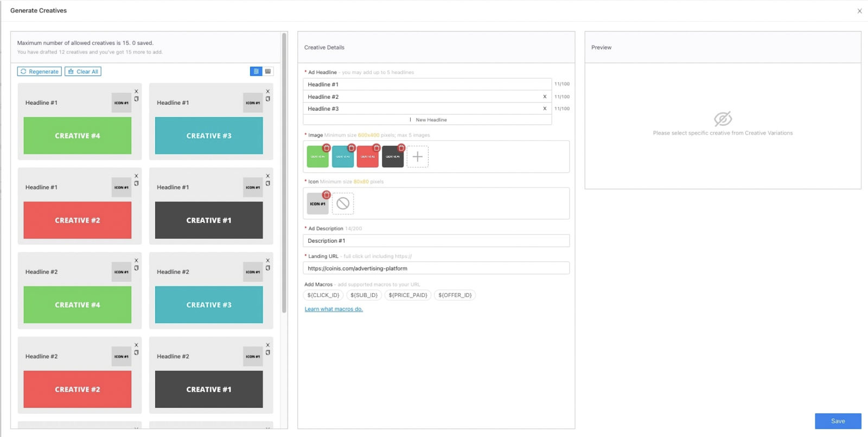Screen dimensions: 868x437
Task: Remove the Headline #2 Creative #2 card
Action: coord(137,345)
